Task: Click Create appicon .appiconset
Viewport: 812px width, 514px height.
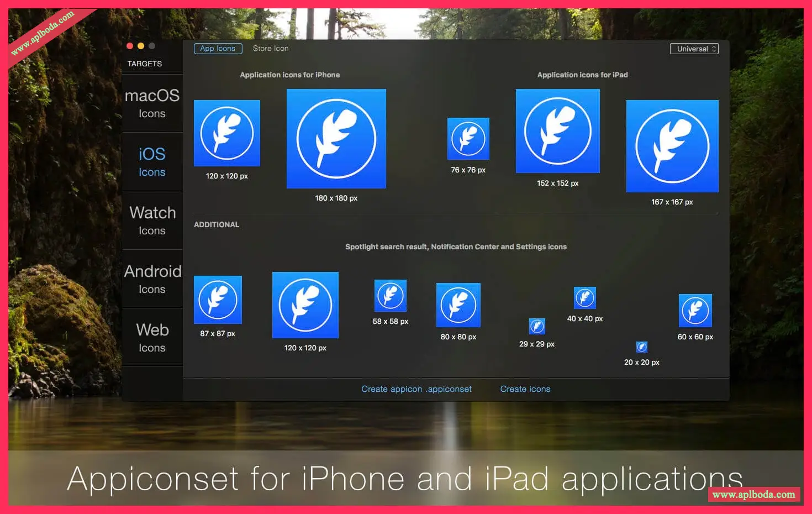Action: (416, 389)
